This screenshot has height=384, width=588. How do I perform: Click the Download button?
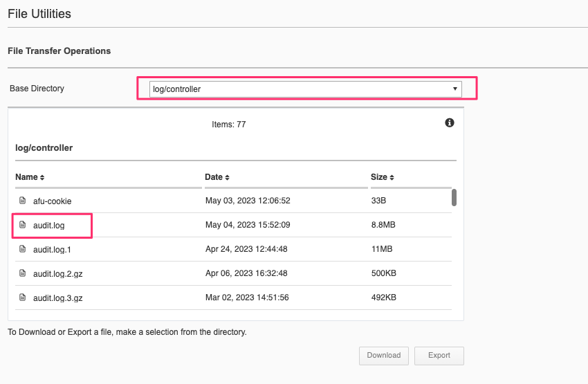click(384, 356)
